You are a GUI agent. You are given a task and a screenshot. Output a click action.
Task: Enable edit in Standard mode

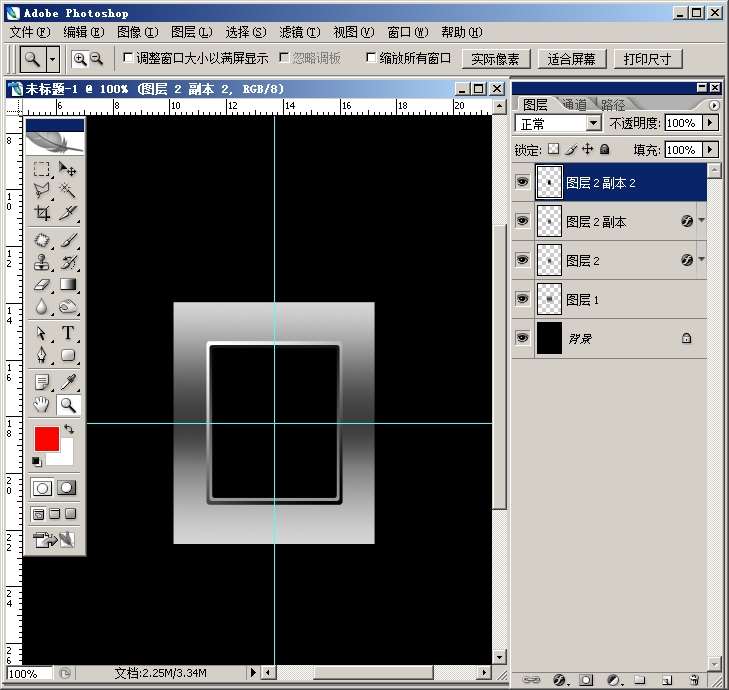[42, 488]
